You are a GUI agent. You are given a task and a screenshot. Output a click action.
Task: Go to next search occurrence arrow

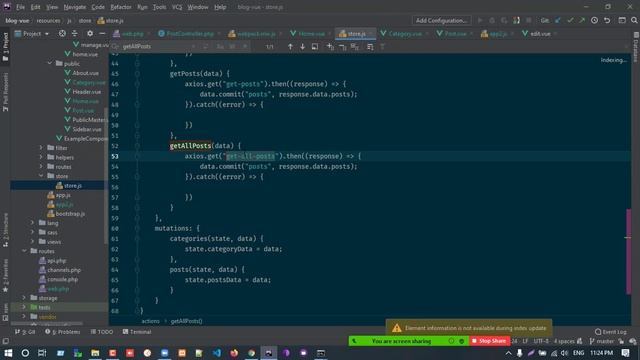(302, 47)
